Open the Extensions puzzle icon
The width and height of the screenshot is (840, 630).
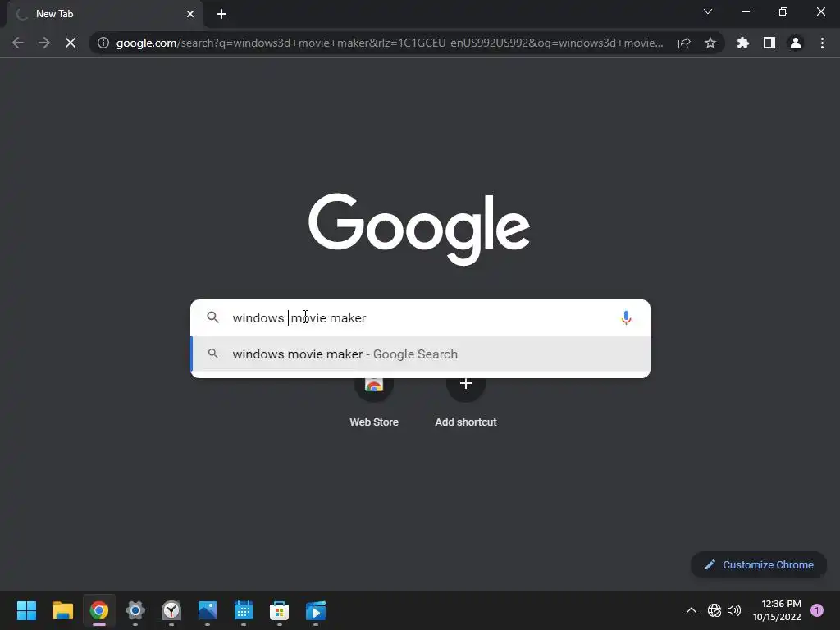(743, 43)
